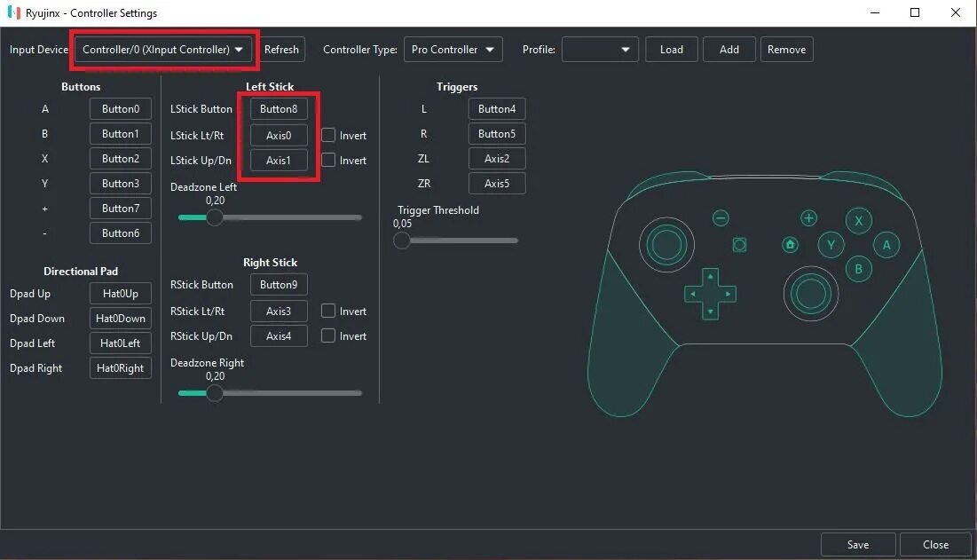Image resolution: width=977 pixels, height=560 pixels.
Task: Click the Close button at bottom
Action: coord(935,544)
